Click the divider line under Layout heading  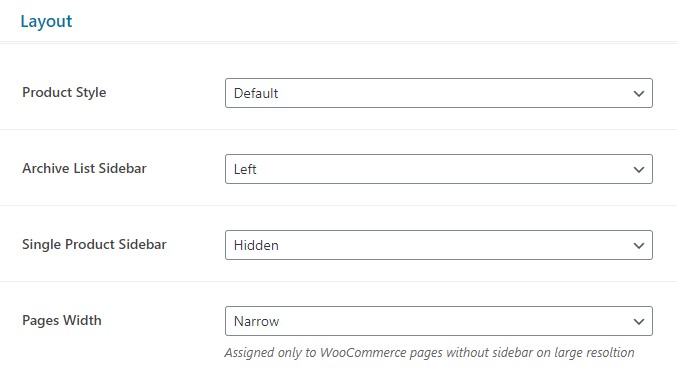pyautogui.click(x=338, y=42)
